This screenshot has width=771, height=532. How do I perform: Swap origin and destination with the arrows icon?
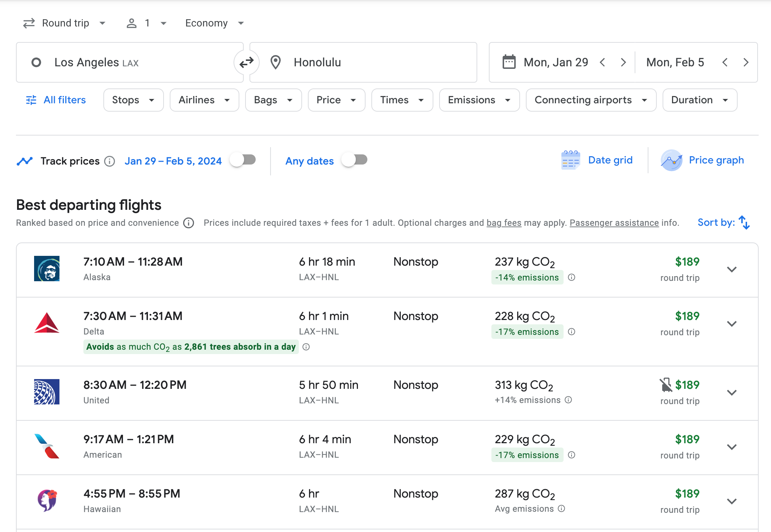coord(247,62)
